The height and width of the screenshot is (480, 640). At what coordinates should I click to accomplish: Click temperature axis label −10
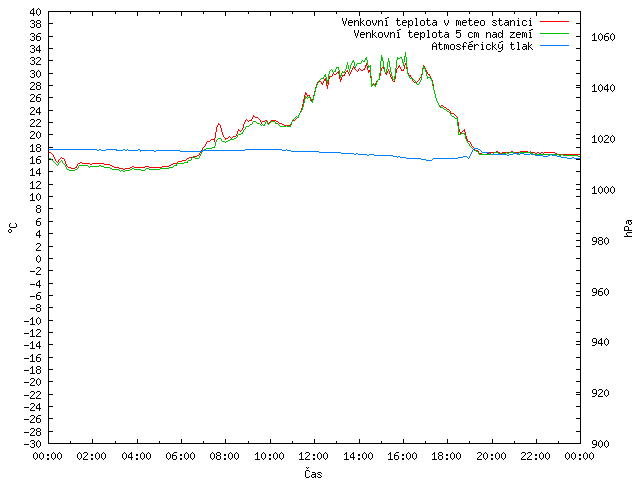point(33,320)
